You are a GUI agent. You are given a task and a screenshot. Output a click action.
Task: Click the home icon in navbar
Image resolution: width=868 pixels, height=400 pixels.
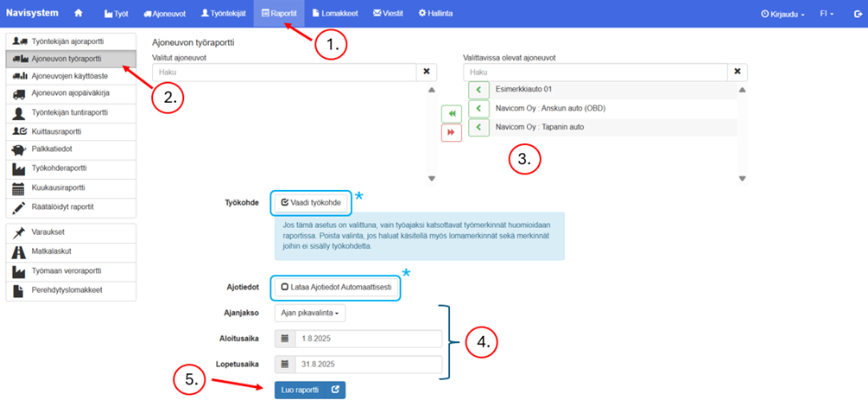[x=79, y=14]
